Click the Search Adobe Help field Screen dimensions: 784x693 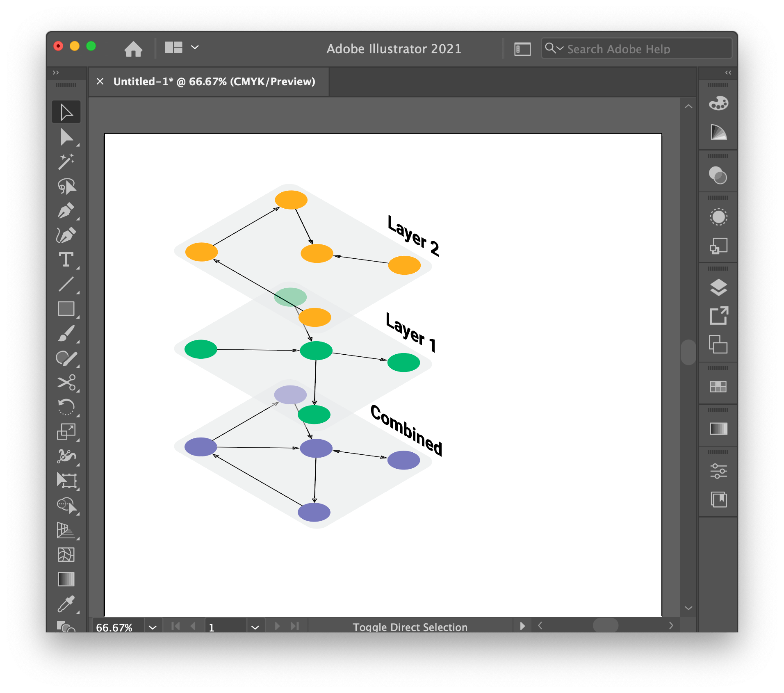point(636,49)
